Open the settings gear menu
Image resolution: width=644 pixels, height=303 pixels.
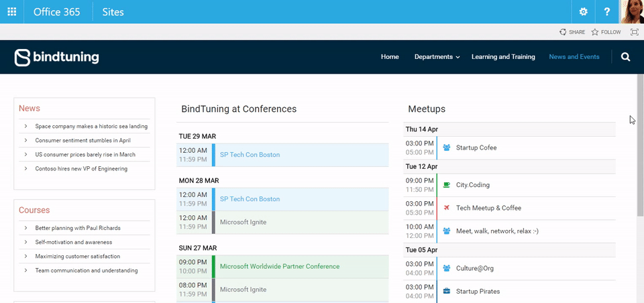(x=583, y=12)
